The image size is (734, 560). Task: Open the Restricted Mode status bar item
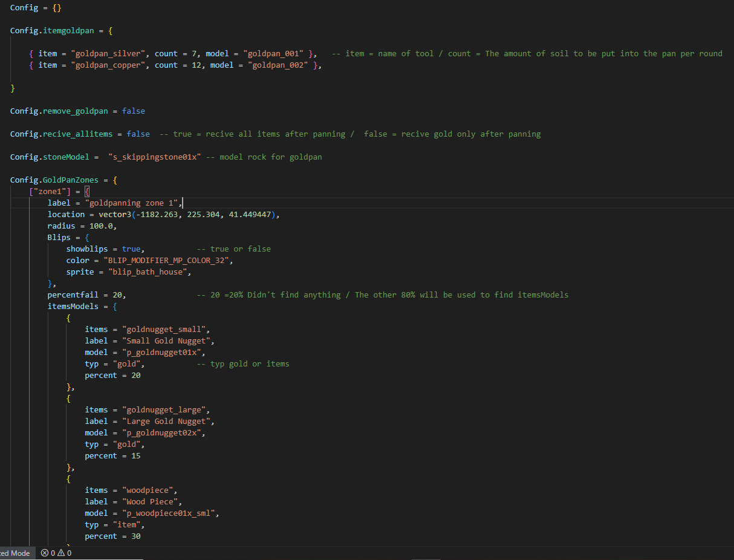[15, 553]
